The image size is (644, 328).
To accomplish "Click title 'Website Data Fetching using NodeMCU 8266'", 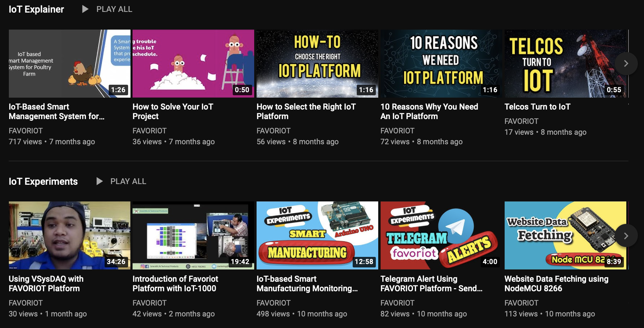I will click(x=556, y=284).
